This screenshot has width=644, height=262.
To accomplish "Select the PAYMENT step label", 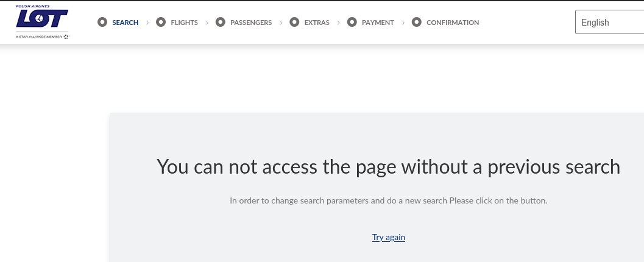I will [x=378, y=23].
